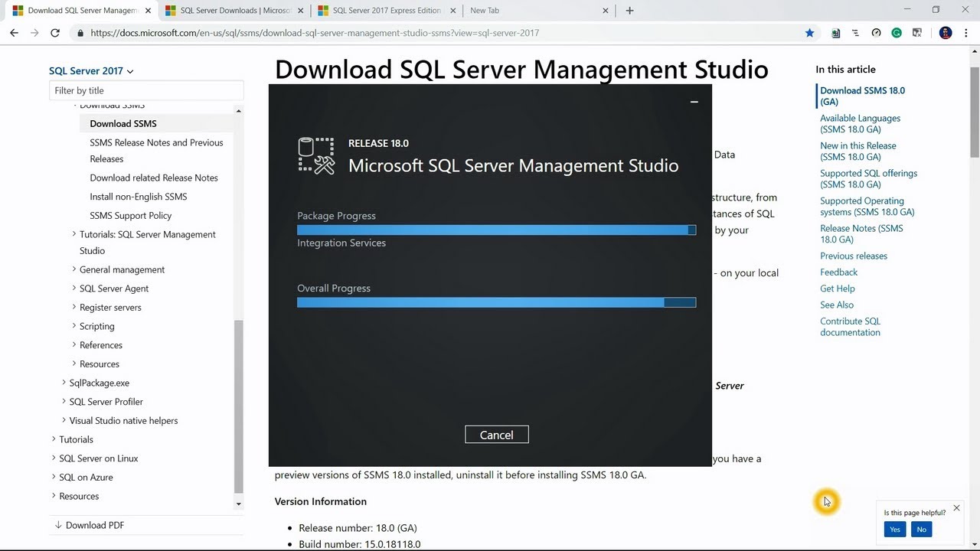Cancel the SSMS installation
Screen dimensions: 980x551
coord(496,435)
